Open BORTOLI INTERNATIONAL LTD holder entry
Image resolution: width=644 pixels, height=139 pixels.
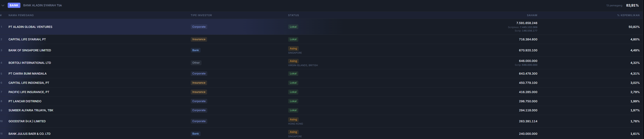30,63
